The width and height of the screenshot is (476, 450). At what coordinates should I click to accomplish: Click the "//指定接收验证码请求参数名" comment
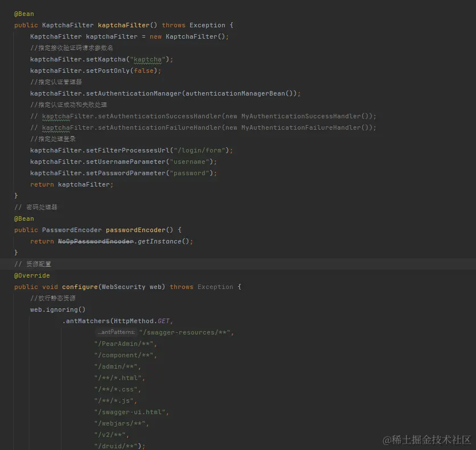click(72, 48)
